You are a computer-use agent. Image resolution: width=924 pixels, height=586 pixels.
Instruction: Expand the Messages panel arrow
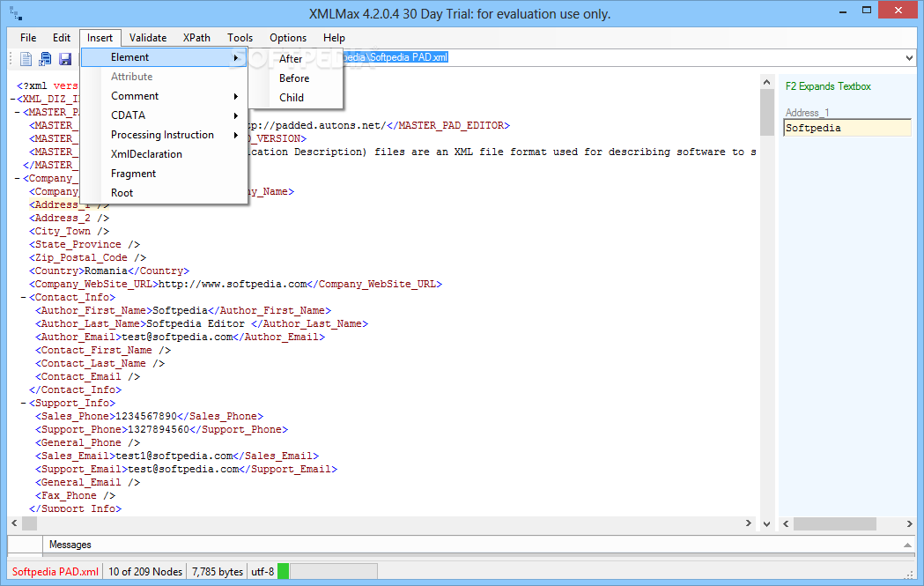click(x=907, y=545)
